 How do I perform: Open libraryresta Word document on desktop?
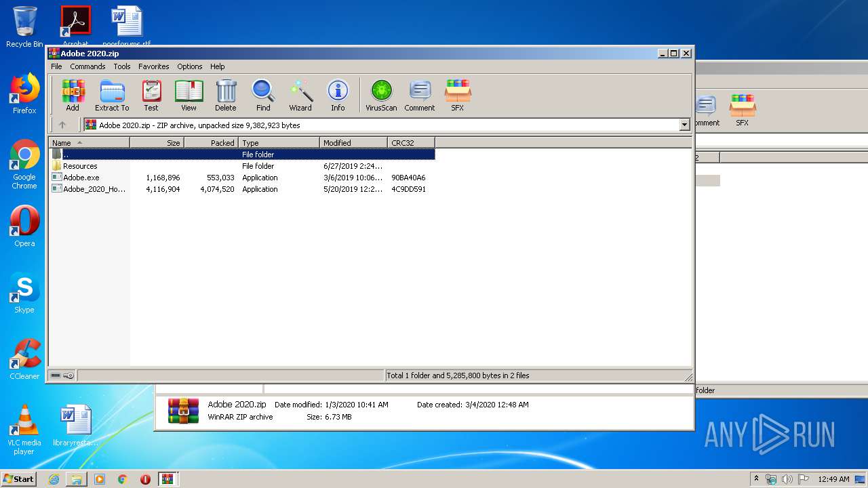pos(75,426)
